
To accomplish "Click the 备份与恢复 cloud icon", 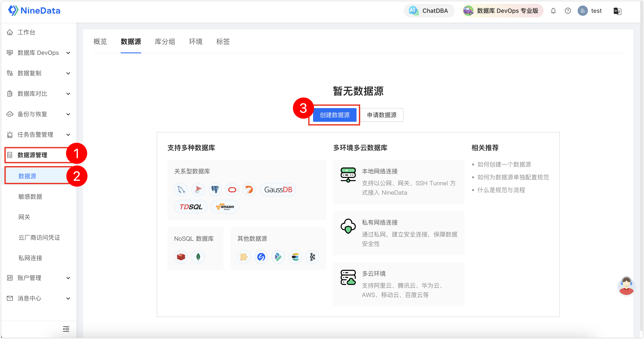I will [x=10, y=114].
